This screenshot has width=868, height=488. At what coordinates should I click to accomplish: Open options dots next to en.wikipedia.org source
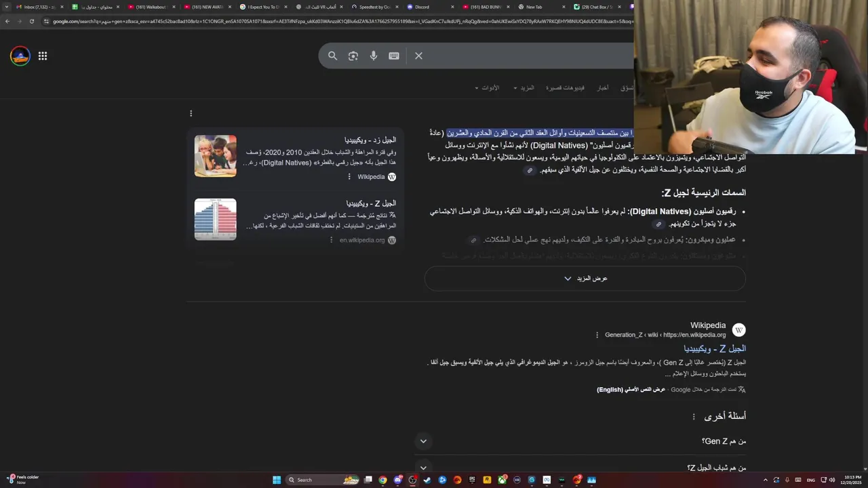pyautogui.click(x=331, y=240)
